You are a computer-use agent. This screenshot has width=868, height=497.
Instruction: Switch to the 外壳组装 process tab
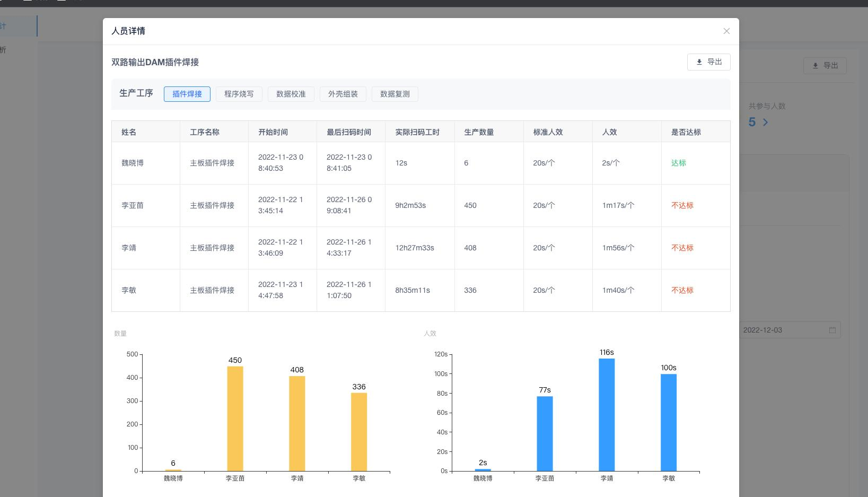pos(343,94)
